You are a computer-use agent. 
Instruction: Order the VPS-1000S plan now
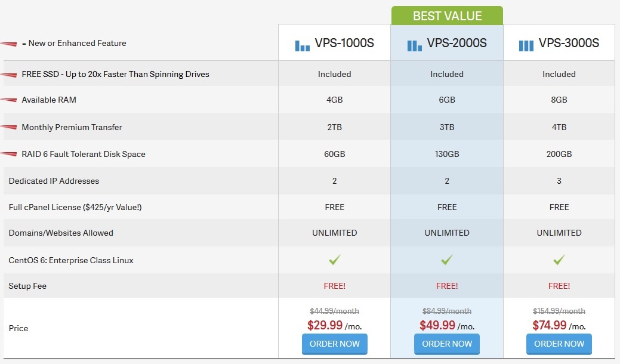(334, 344)
